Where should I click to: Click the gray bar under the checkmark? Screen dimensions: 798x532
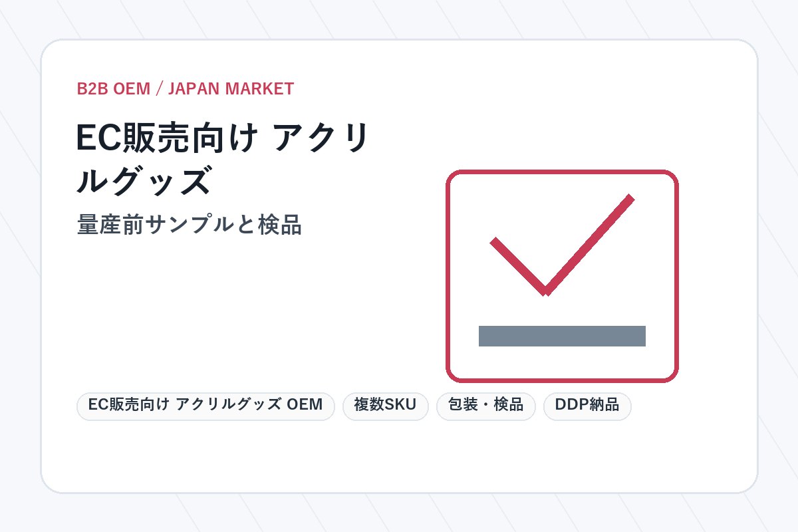[x=562, y=336]
